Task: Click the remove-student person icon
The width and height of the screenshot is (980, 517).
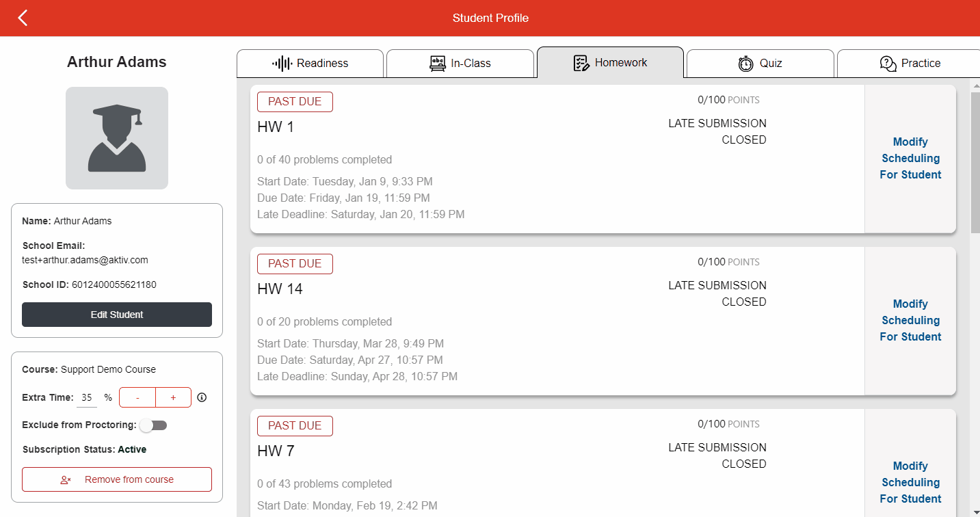Action: [x=66, y=479]
